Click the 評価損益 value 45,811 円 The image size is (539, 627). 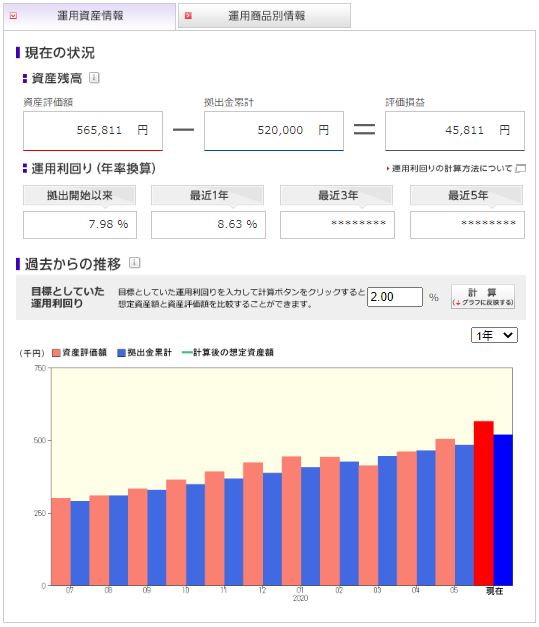[x=455, y=130]
